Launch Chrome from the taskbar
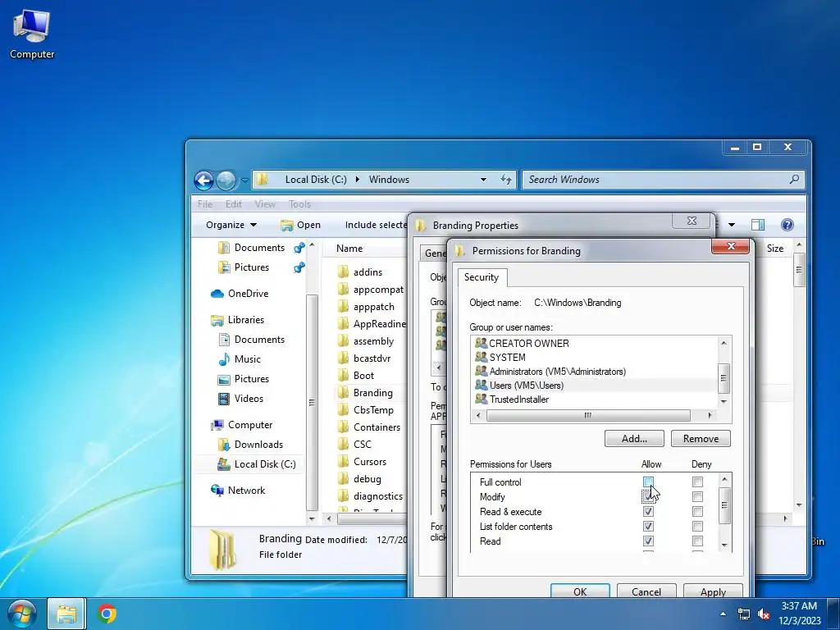840x630 pixels. point(107,614)
